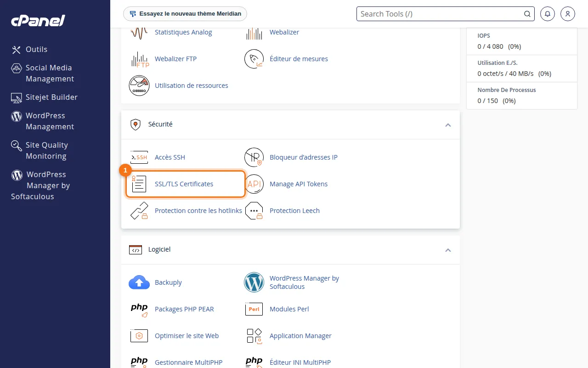Image resolution: width=588 pixels, height=368 pixels.
Task: Click Protection Leech icon
Action: (x=254, y=211)
